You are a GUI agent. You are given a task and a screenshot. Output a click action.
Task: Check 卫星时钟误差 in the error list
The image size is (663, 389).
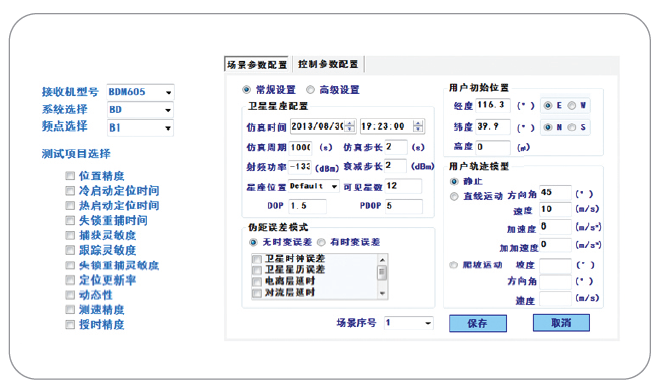tap(257, 259)
